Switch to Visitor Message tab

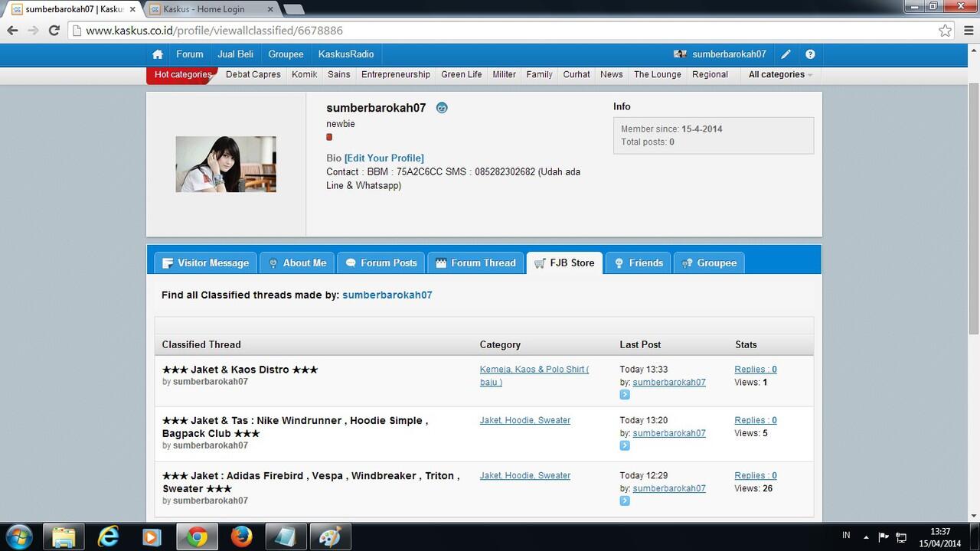[x=205, y=262]
